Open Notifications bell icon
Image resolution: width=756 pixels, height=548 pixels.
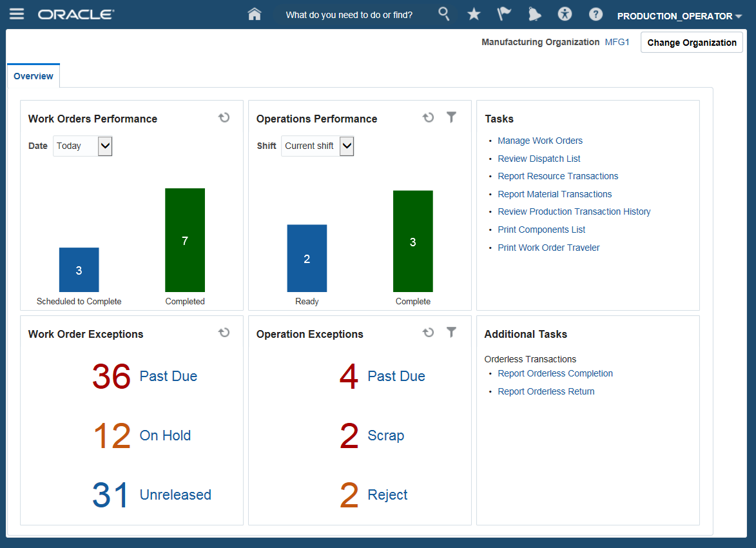534,14
